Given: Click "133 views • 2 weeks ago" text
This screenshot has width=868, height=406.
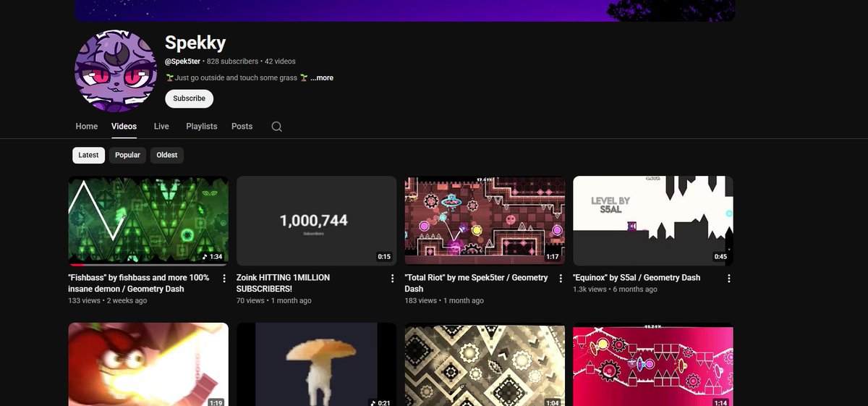Looking at the screenshot, I should (108, 300).
